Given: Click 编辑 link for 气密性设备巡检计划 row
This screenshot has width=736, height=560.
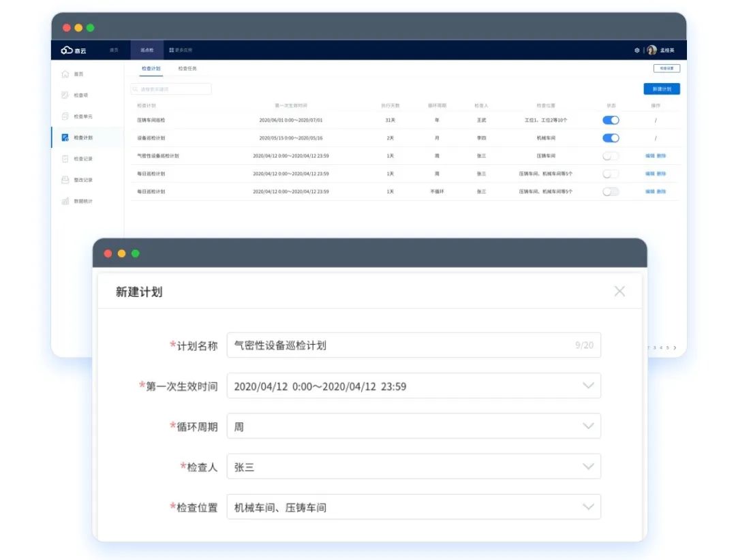Looking at the screenshot, I should 649,156.
